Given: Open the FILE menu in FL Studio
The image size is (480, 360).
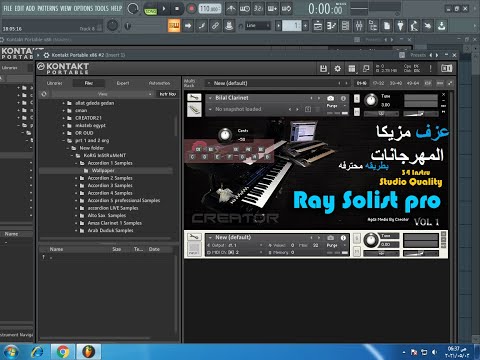Looking at the screenshot, I should click(x=7, y=8).
